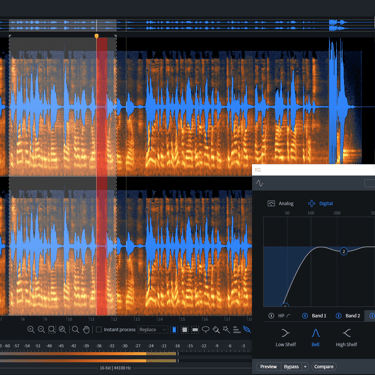This screenshot has width=375, height=375.
Task: Click the Compare button
Action: coord(324,367)
